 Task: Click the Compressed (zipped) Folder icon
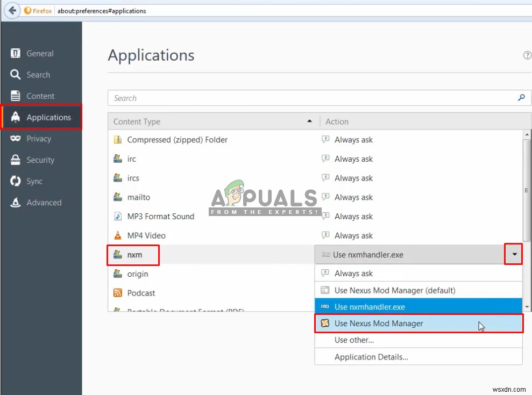118,139
